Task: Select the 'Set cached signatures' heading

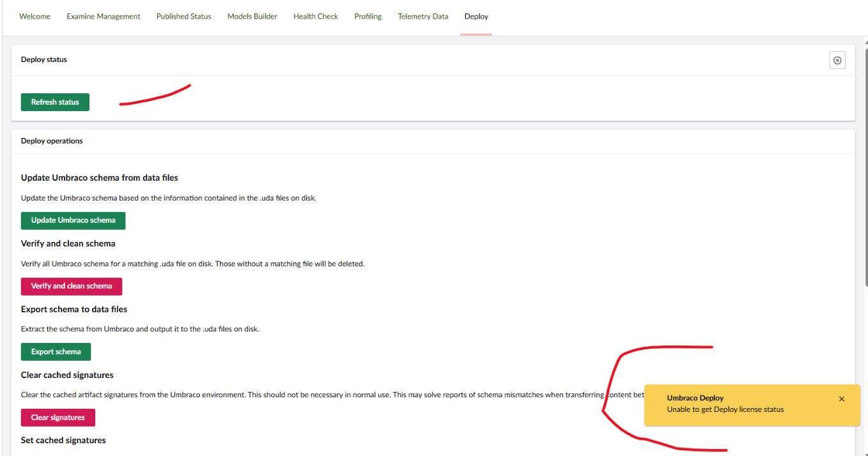Action: (63, 440)
